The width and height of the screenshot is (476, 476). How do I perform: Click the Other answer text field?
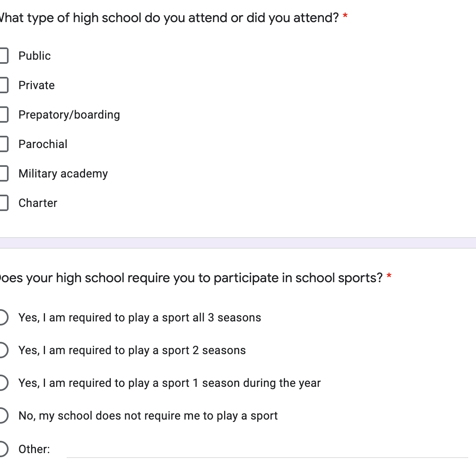tap(267, 450)
